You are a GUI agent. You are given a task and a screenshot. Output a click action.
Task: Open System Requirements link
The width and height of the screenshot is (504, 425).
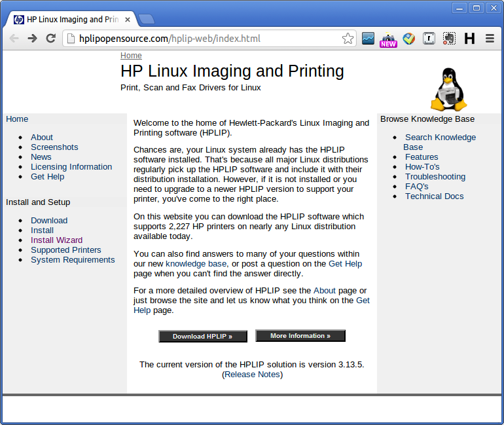pos(73,260)
